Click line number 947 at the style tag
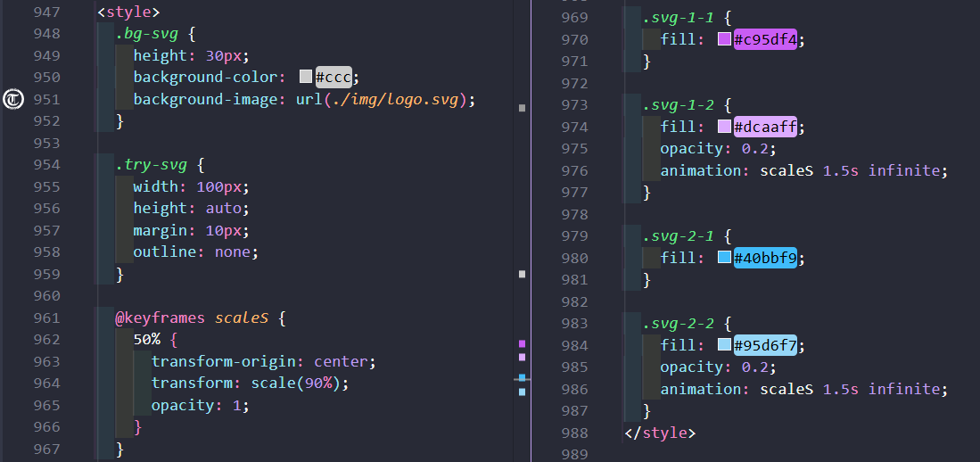Viewport: 980px width, 462px height. pyautogui.click(x=45, y=13)
